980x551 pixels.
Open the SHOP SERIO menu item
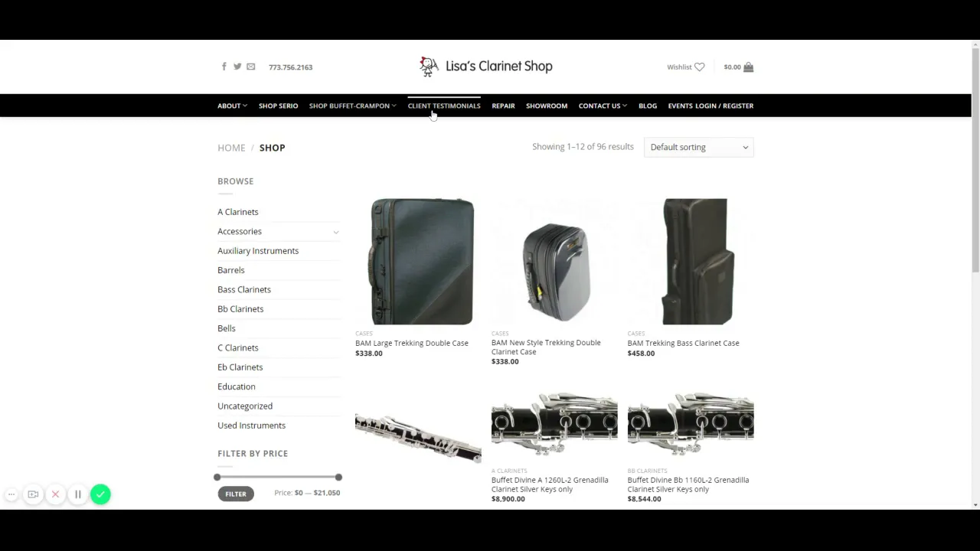(x=278, y=106)
